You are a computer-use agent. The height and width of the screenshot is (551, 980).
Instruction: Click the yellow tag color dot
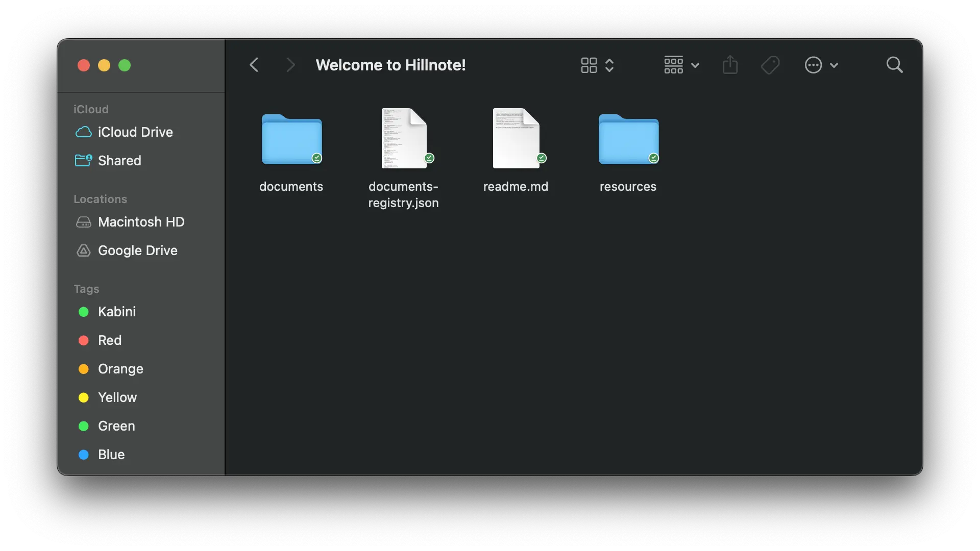click(x=84, y=397)
